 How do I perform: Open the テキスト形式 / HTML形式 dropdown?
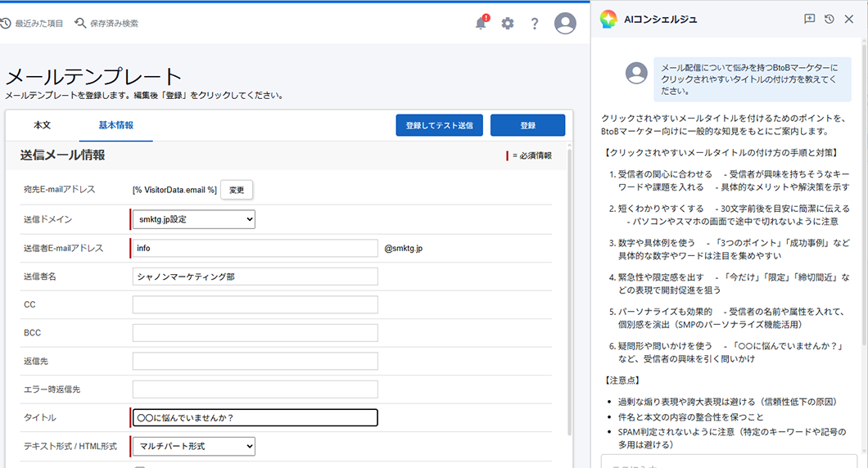[194, 446]
